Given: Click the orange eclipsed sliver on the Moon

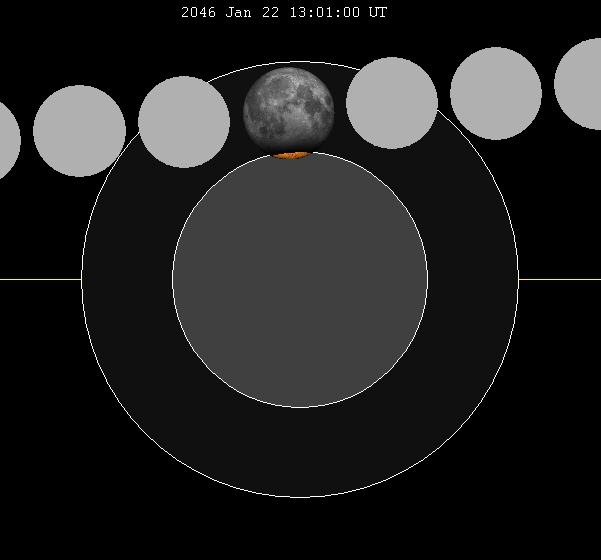Looking at the screenshot, I should (x=291, y=155).
